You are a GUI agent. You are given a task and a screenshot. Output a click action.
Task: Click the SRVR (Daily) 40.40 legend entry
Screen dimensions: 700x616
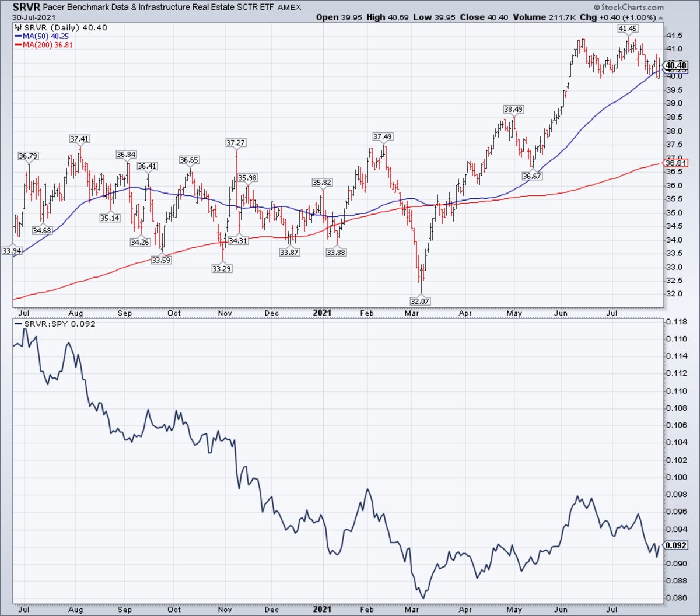pos(61,27)
